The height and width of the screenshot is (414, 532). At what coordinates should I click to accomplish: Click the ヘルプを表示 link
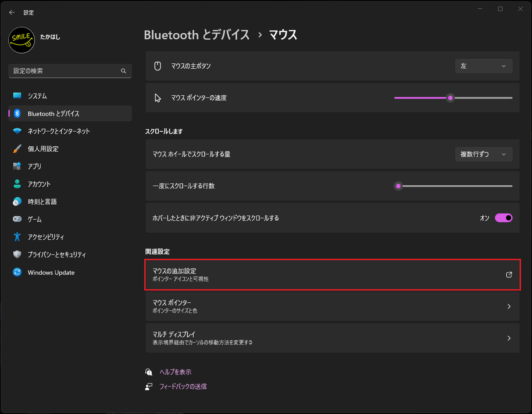click(x=176, y=372)
